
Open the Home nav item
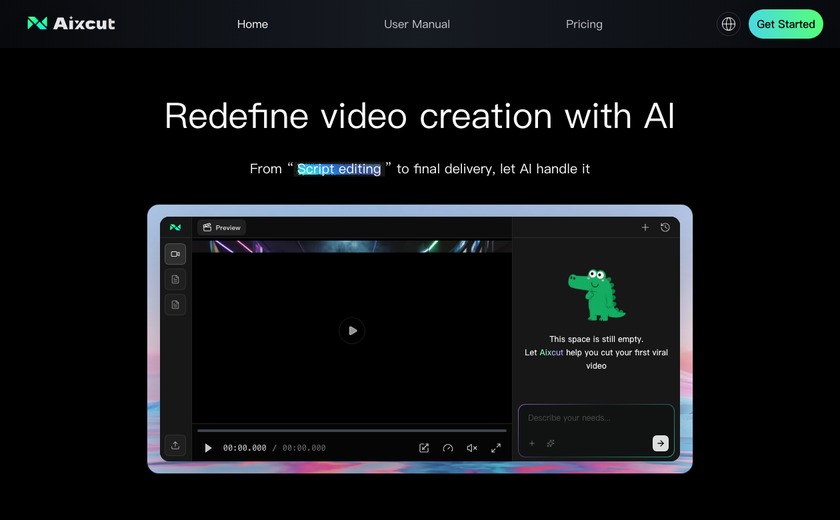[252, 24]
